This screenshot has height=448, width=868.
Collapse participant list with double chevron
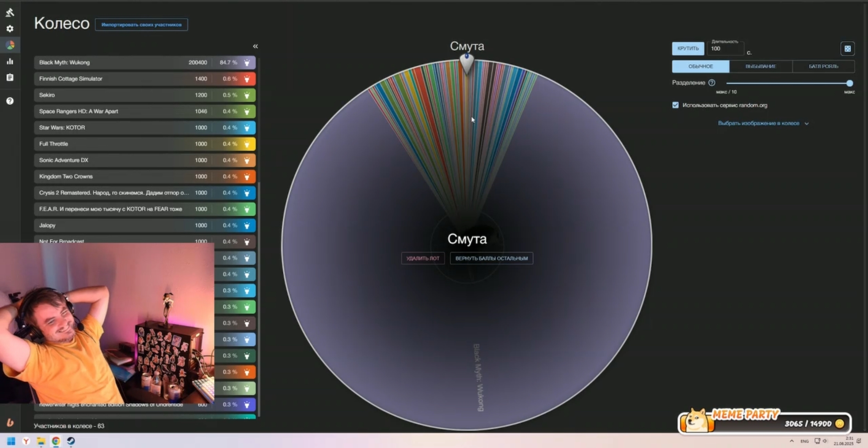tap(255, 46)
